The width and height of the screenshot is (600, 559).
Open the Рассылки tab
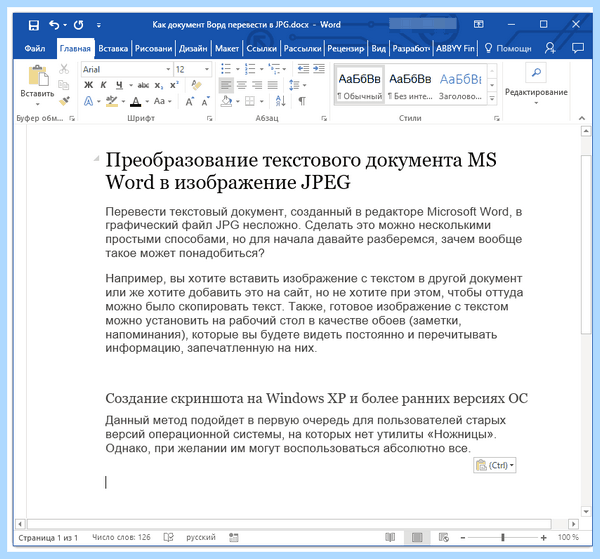(x=302, y=49)
